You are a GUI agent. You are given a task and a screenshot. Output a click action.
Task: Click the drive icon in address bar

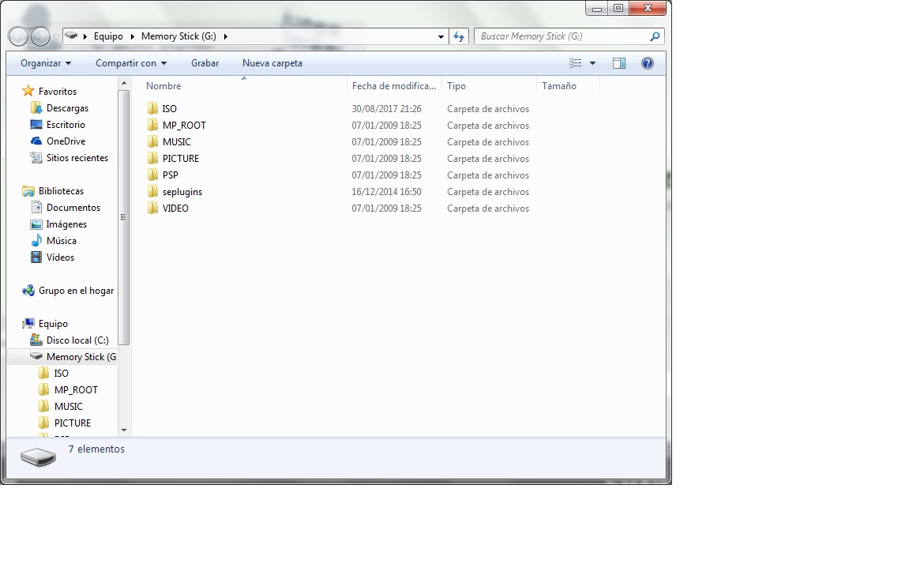click(71, 36)
